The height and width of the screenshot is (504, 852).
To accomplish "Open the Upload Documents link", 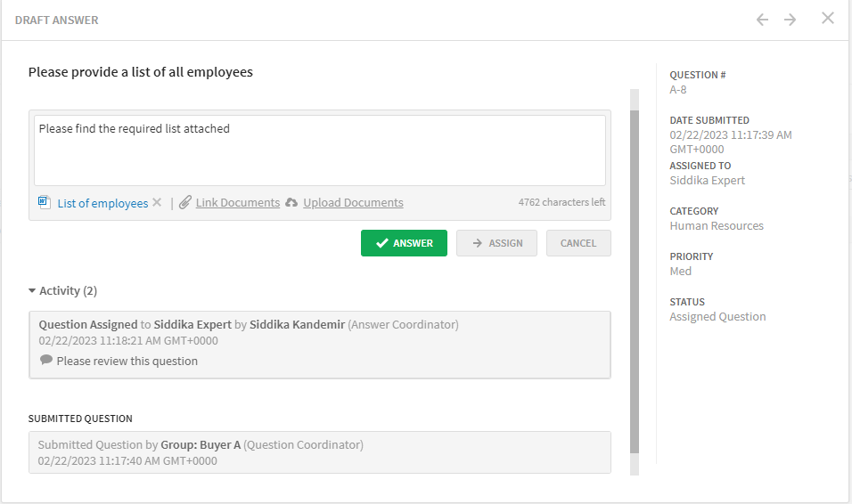I will coord(353,203).
